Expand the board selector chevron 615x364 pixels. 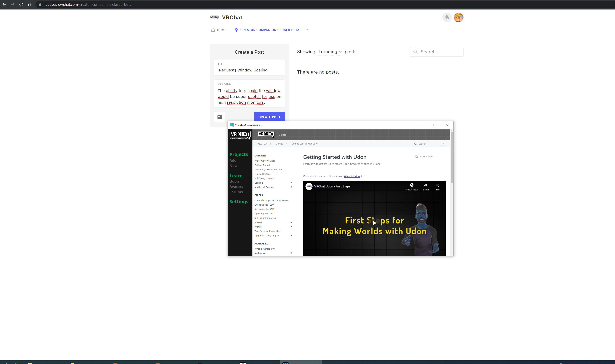coord(307,30)
